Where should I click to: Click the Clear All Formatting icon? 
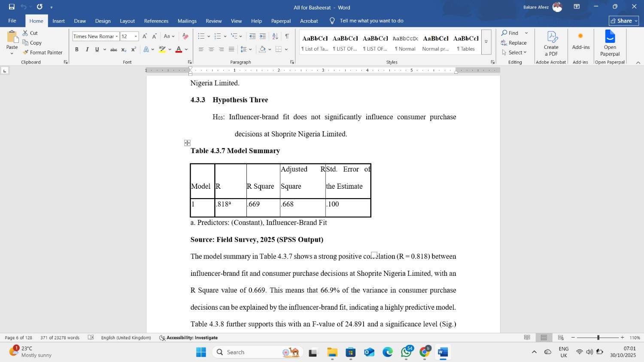(185, 36)
